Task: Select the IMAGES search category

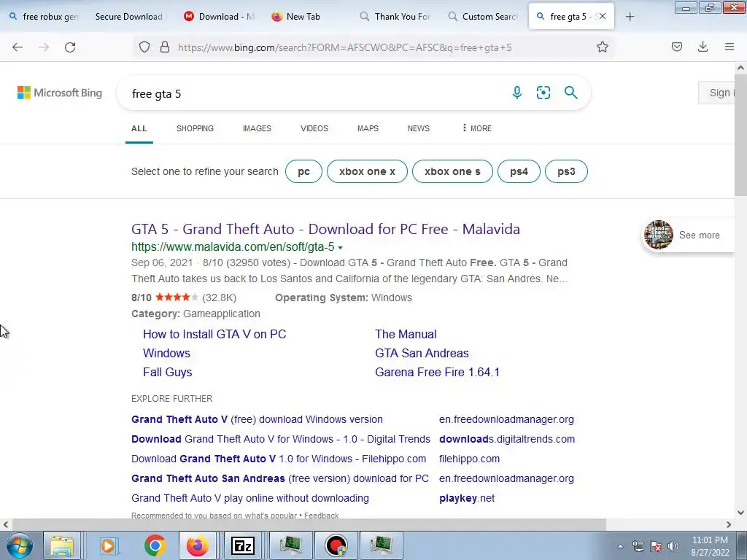Action: pyautogui.click(x=257, y=128)
